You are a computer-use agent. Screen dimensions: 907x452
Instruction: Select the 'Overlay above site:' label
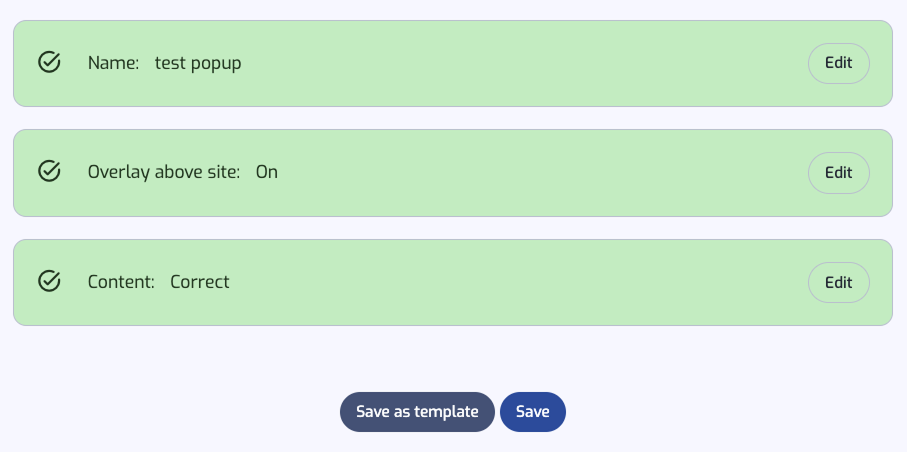[x=164, y=172]
